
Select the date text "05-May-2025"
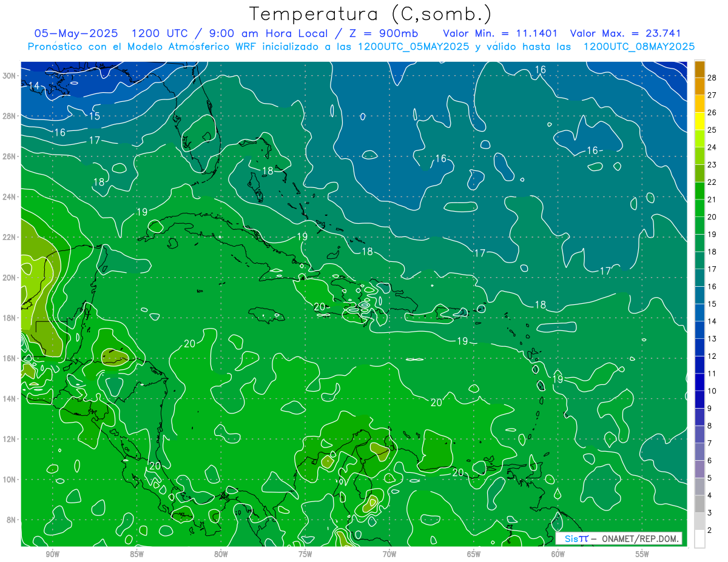coord(76,33)
